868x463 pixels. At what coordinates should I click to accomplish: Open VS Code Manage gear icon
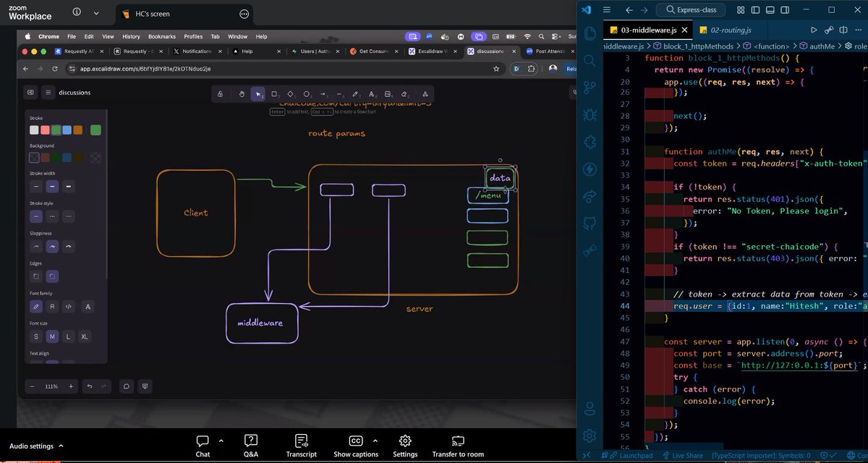click(590, 436)
